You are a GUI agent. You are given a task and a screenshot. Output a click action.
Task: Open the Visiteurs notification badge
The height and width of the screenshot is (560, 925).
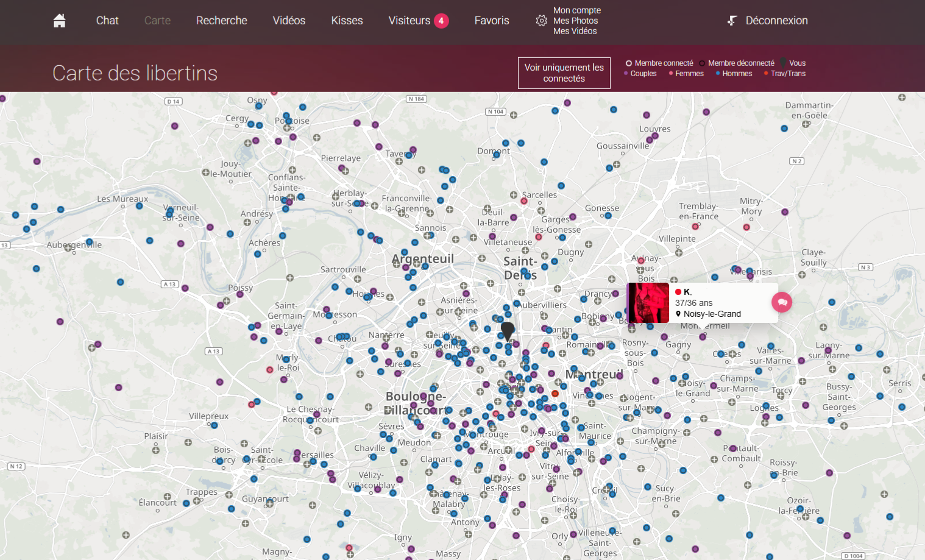click(x=441, y=21)
